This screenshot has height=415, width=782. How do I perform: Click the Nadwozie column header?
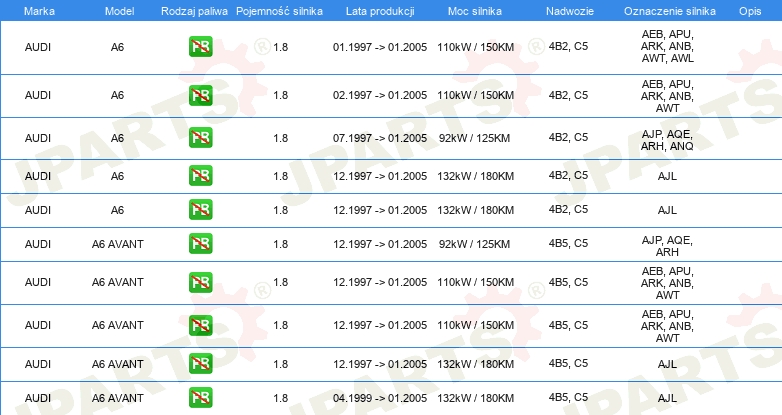coord(570,11)
